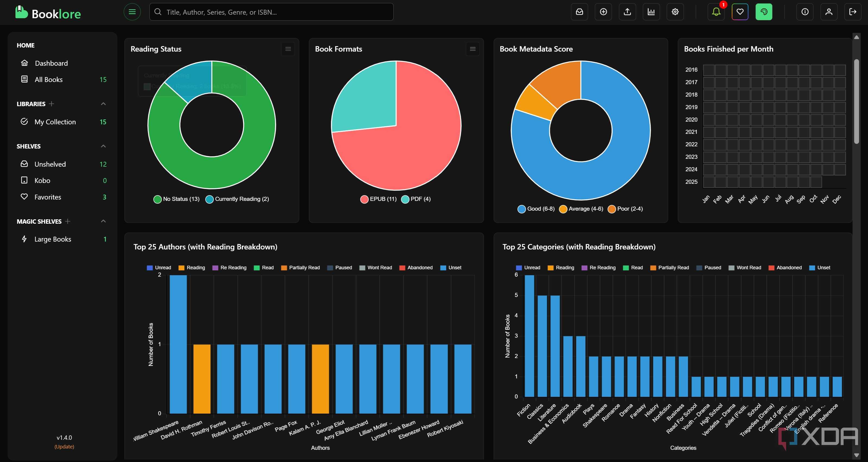Open the notifications bell icon

[x=716, y=12]
